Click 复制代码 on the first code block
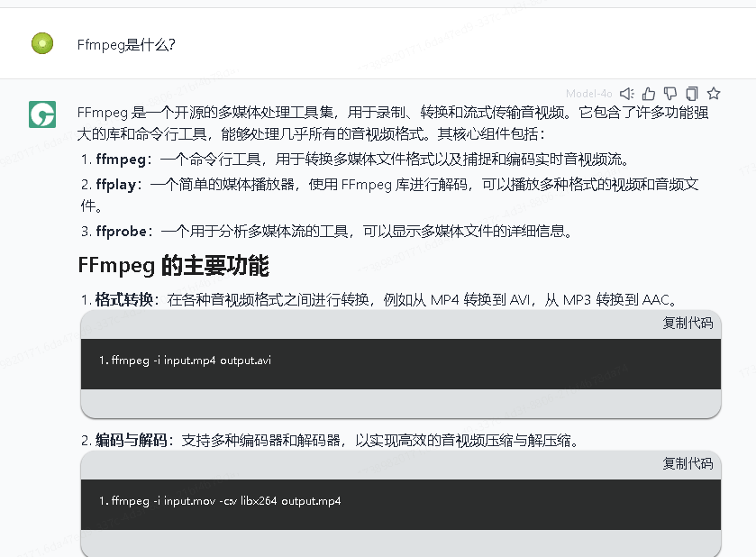 pos(688,323)
